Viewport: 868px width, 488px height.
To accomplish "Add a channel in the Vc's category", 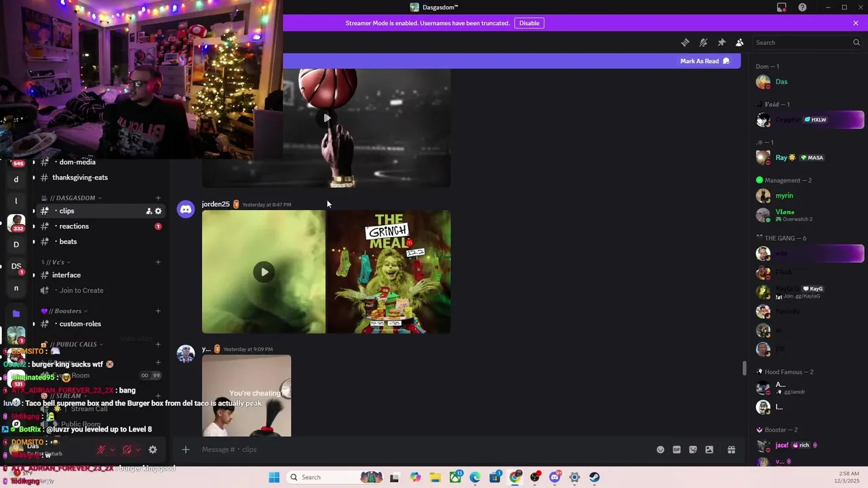I will point(158,262).
